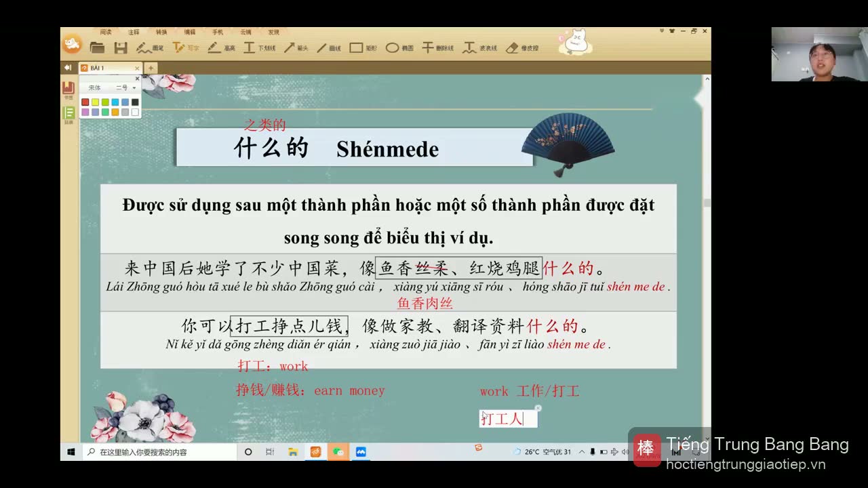Open the 注释 (Annotate) menu
Viewport: 868px width, 488px height.
pyautogui.click(x=134, y=32)
